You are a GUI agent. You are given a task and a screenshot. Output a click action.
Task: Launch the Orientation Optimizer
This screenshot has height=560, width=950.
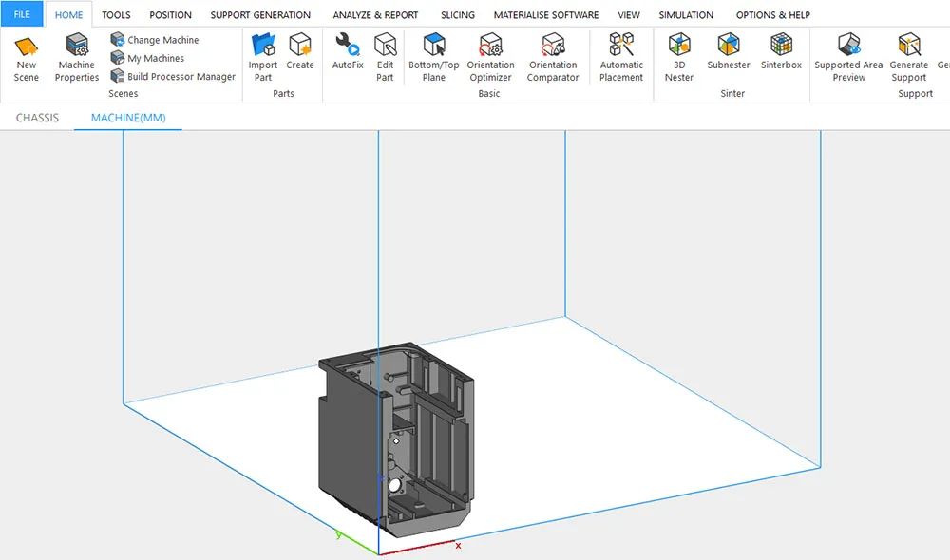click(490, 58)
